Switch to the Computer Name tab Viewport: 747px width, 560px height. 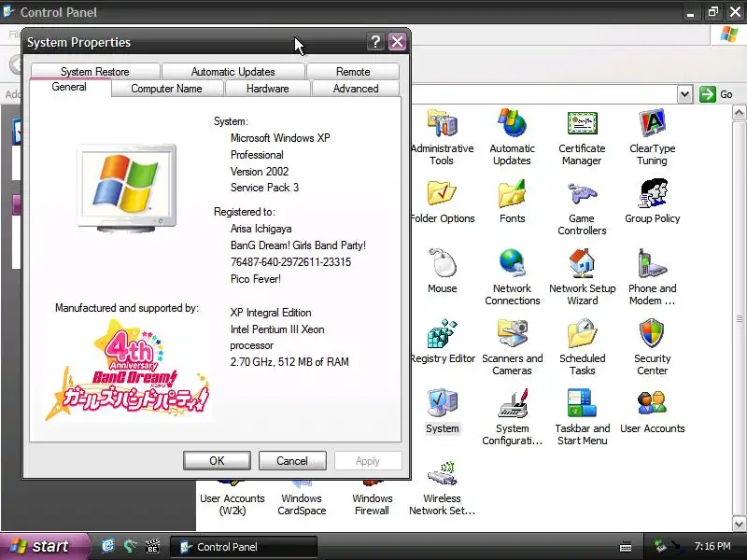(167, 89)
